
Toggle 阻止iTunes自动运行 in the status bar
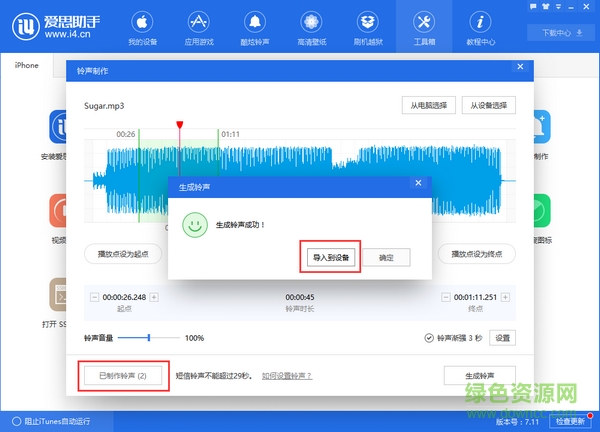click(14, 420)
